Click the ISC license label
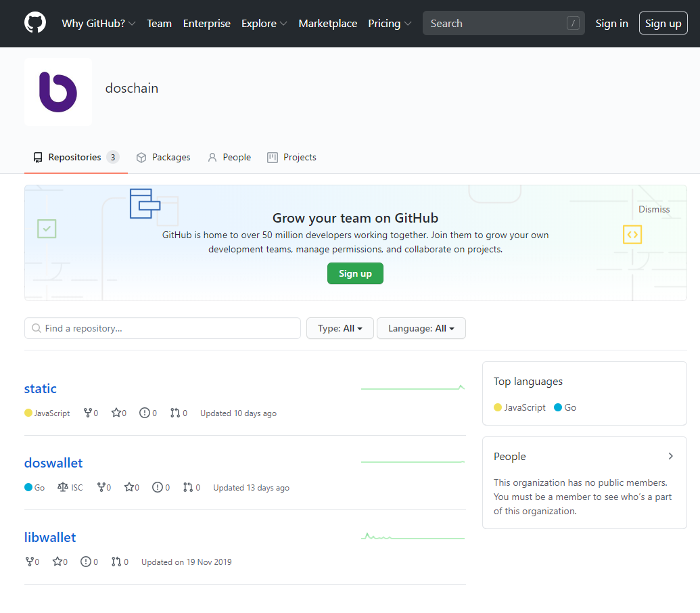Viewport: 700px width, 613px height. [x=77, y=488]
